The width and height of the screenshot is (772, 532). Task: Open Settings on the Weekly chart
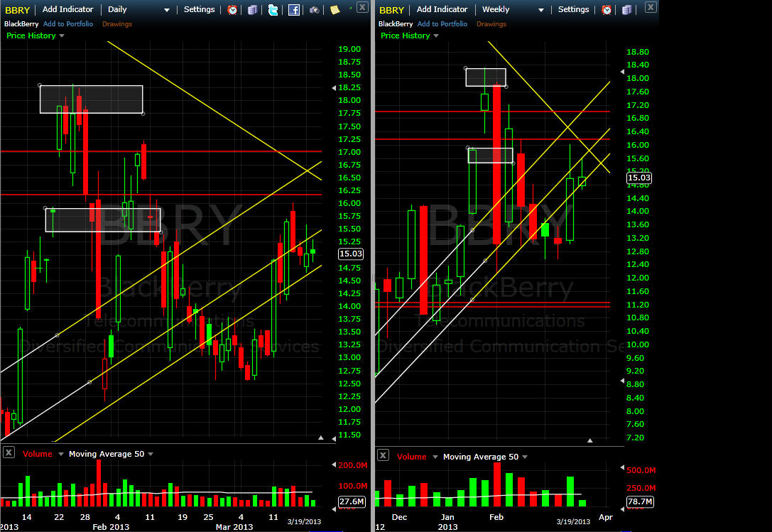tap(573, 9)
